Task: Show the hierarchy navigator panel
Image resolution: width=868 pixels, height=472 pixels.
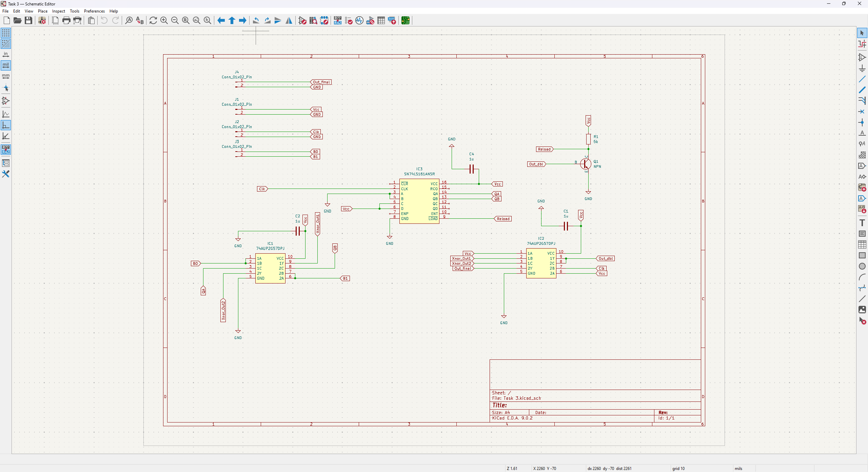Action: pyautogui.click(x=6, y=163)
